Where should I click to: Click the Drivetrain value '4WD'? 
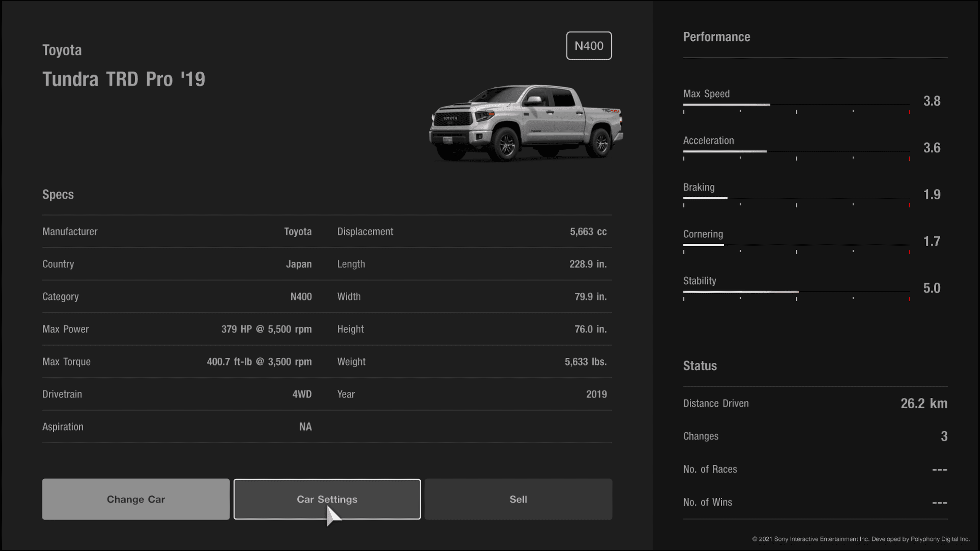point(302,394)
